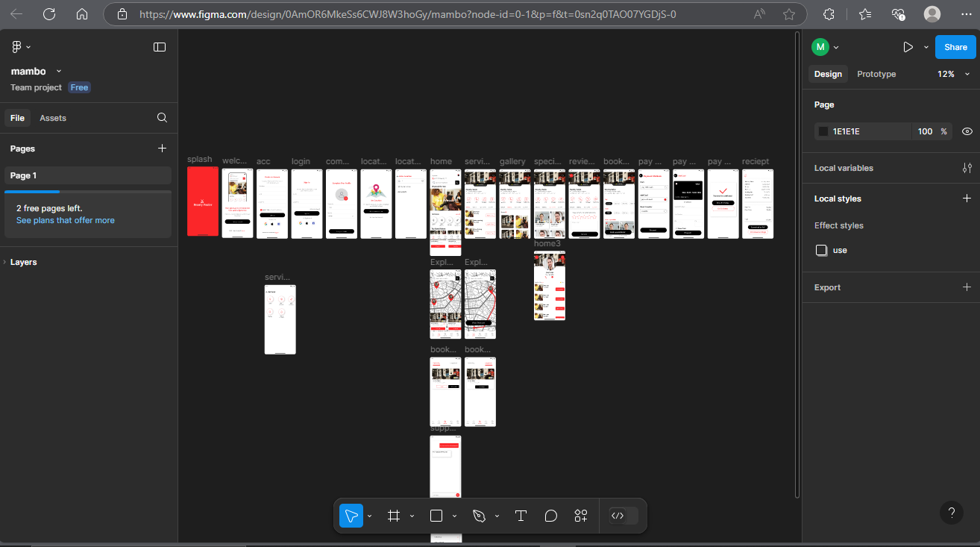Screen dimensions: 980x547
Task: Toggle page background visibility eye icon
Action: click(x=967, y=131)
